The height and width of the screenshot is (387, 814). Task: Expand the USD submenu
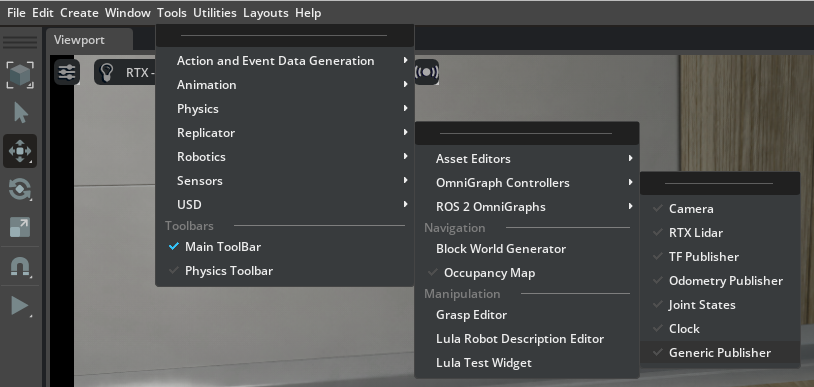click(x=284, y=204)
